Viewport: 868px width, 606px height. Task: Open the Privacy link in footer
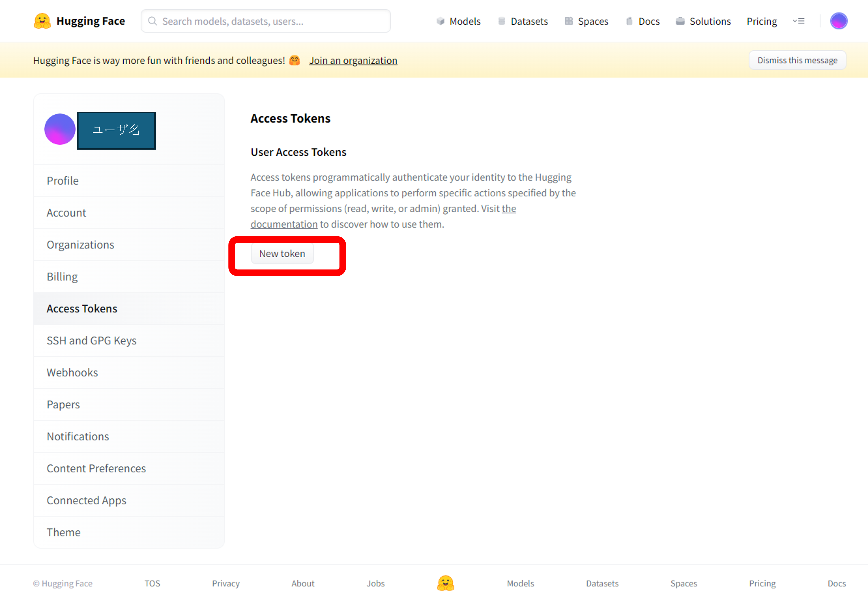(226, 583)
